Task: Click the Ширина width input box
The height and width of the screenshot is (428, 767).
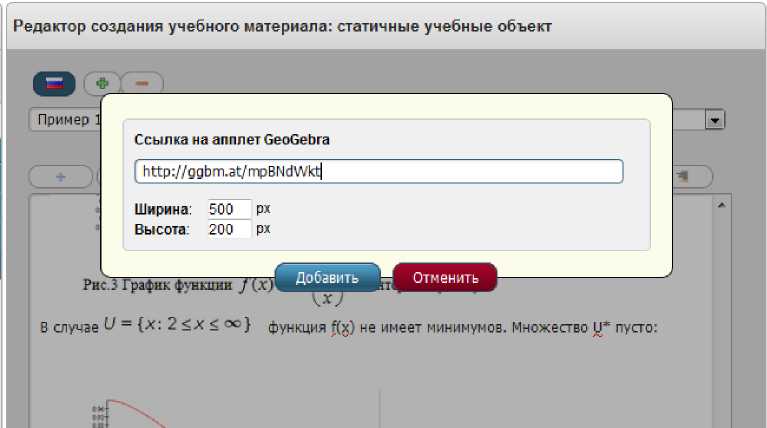Action: [x=229, y=210]
